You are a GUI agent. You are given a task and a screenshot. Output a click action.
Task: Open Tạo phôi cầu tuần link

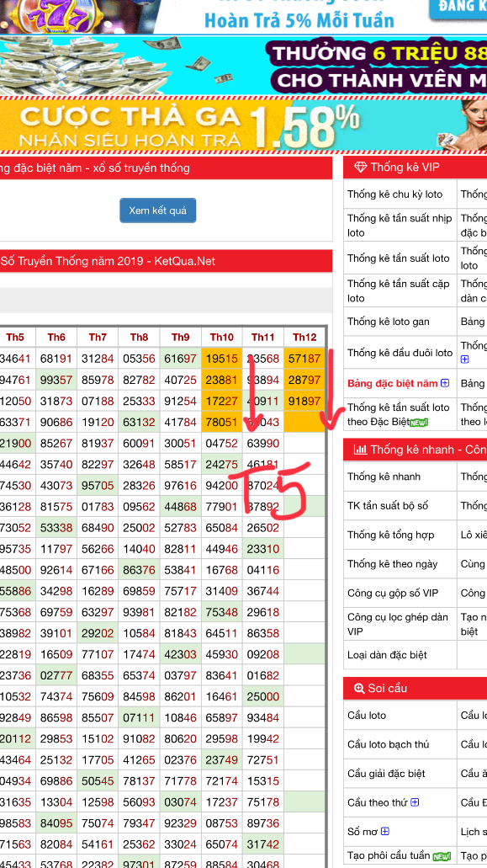pos(389,856)
